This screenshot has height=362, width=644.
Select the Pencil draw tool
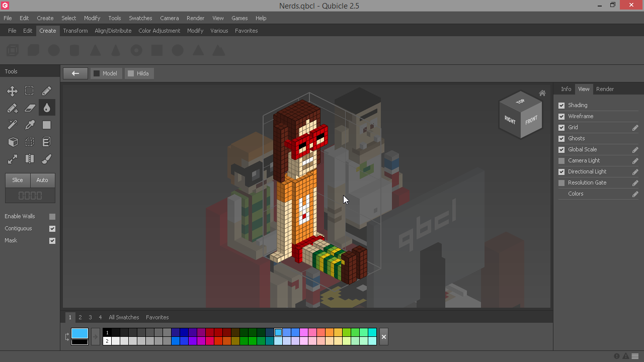(47, 91)
